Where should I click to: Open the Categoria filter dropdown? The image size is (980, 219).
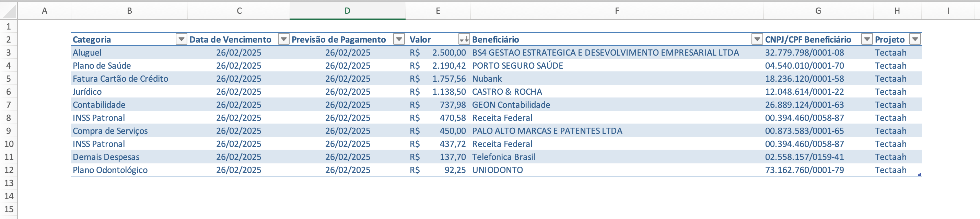click(181, 39)
